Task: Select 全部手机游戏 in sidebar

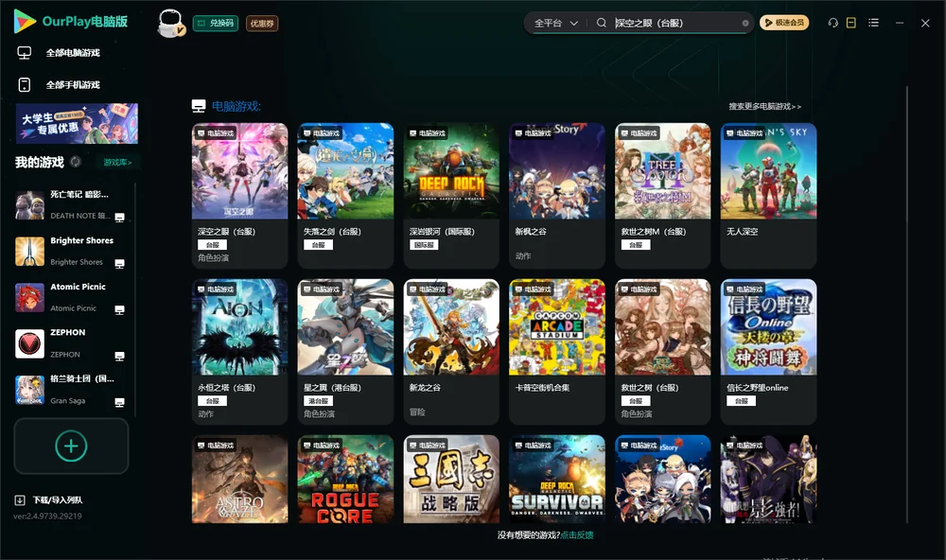Action: pos(73,84)
